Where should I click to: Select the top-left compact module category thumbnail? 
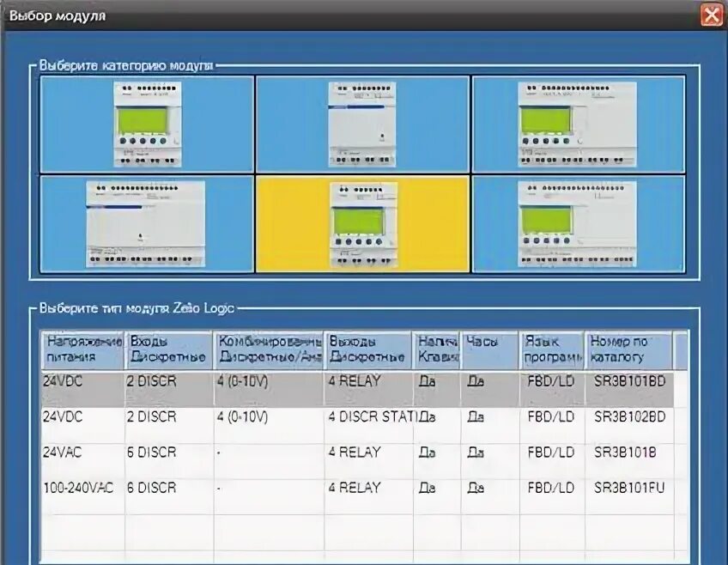[x=145, y=121]
